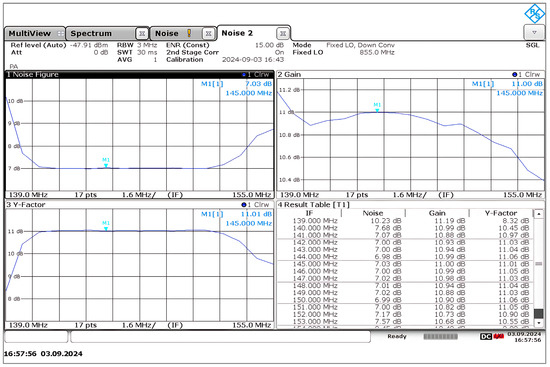This screenshot has width=550, height=367.
Task: Click the result table scroll up arrow
Action: click(x=538, y=213)
